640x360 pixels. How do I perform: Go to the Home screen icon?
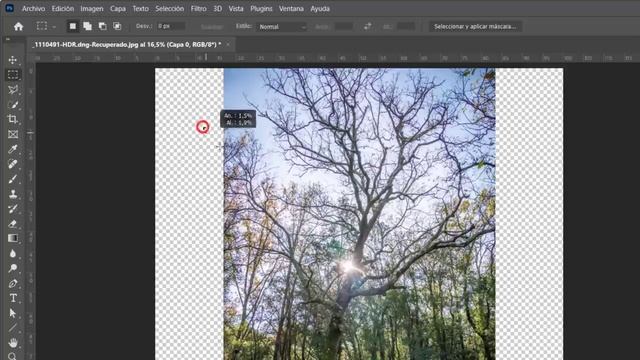point(18,27)
